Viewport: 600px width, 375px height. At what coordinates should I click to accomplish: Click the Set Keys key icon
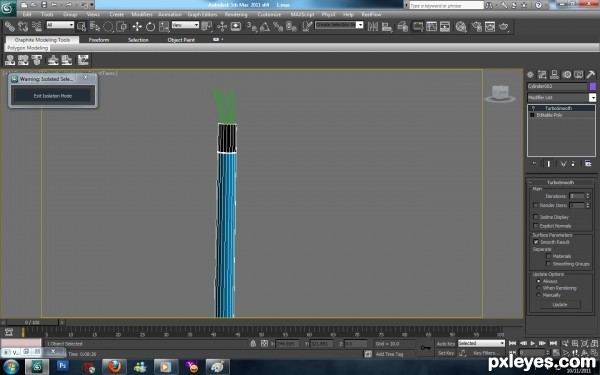pyautogui.click(x=426, y=348)
